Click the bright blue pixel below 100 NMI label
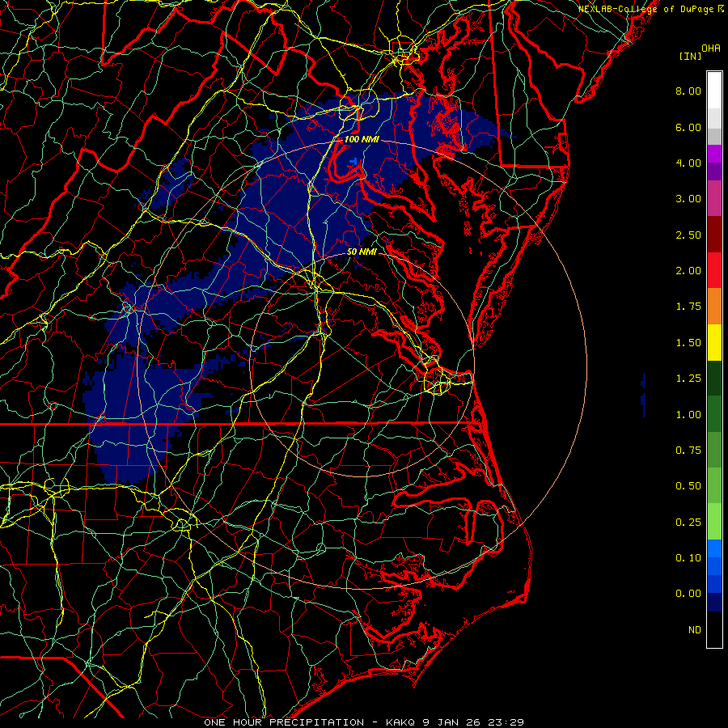The image size is (728, 728). click(x=355, y=161)
